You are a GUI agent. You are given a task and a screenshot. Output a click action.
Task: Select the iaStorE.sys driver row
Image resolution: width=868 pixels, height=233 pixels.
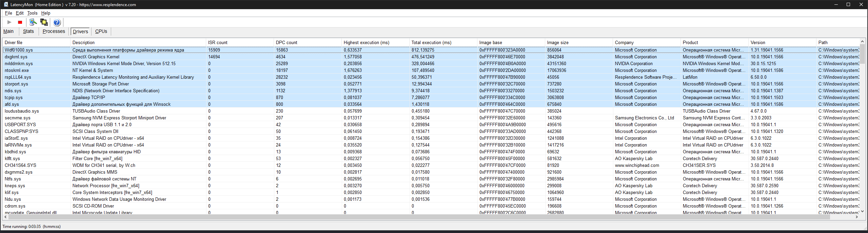pos(431,138)
